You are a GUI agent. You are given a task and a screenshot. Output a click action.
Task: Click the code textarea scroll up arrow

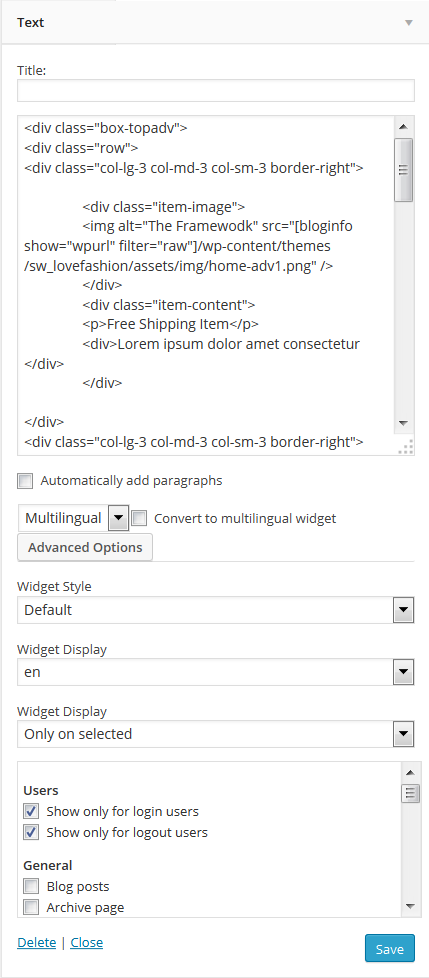tap(403, 127)
